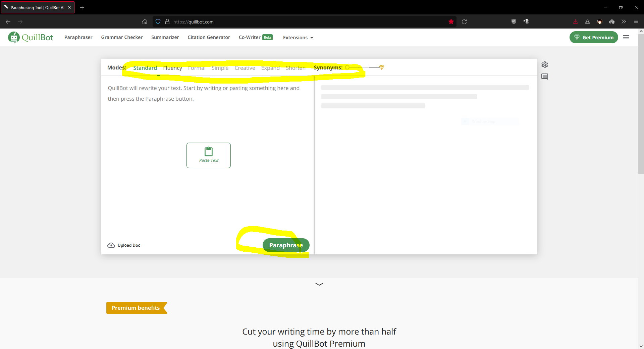Click the Upload Doc cloud icon

click(x=111, y=245)
